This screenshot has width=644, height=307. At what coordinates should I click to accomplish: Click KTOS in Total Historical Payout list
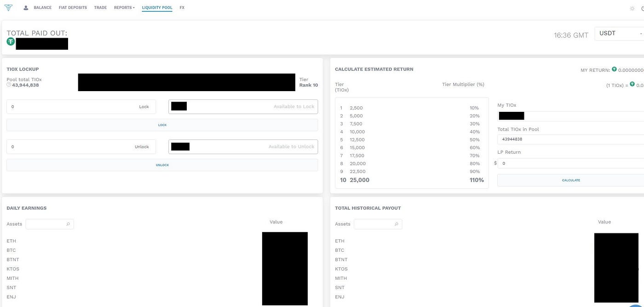point(341,269)
